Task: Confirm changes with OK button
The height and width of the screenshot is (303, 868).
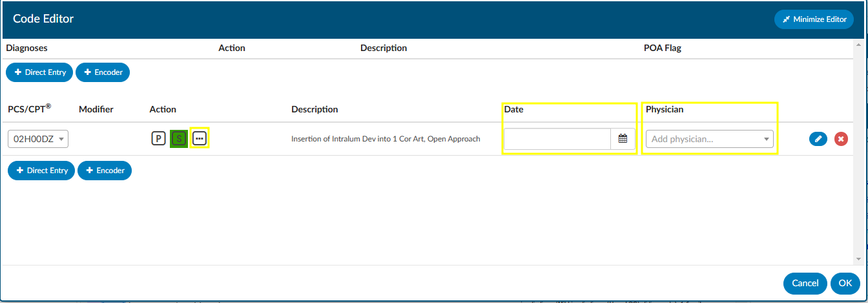Action: (845, 283)
